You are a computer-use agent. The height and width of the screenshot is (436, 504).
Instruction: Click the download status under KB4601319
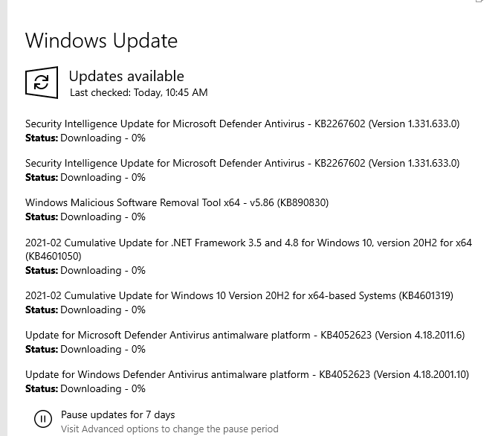(x=85, y=310)
